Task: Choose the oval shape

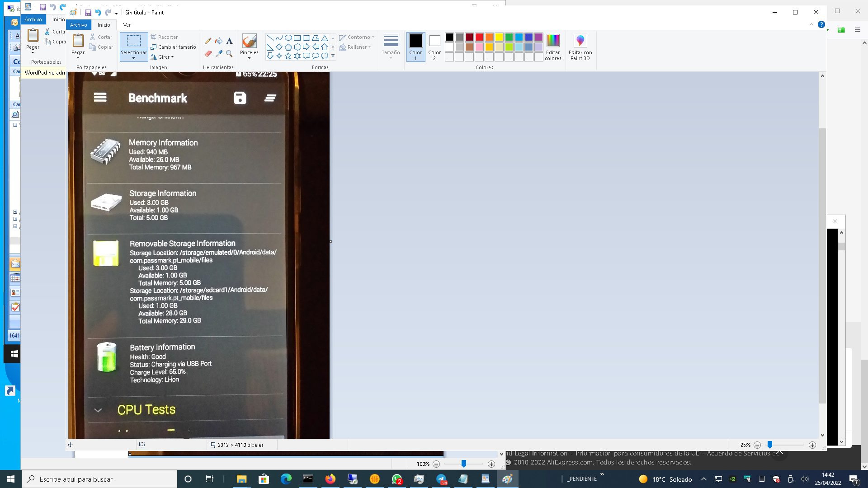Action: click(288, 38)
